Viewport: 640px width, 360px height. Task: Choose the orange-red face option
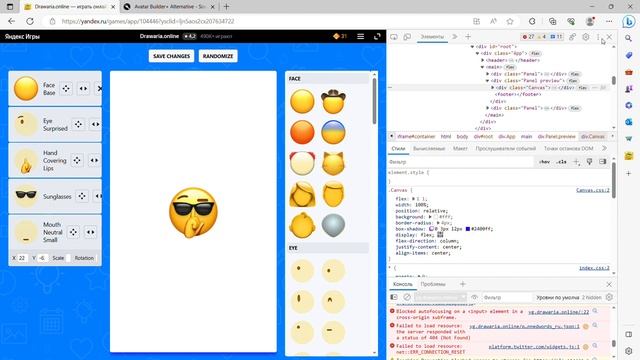coord(302,132)
